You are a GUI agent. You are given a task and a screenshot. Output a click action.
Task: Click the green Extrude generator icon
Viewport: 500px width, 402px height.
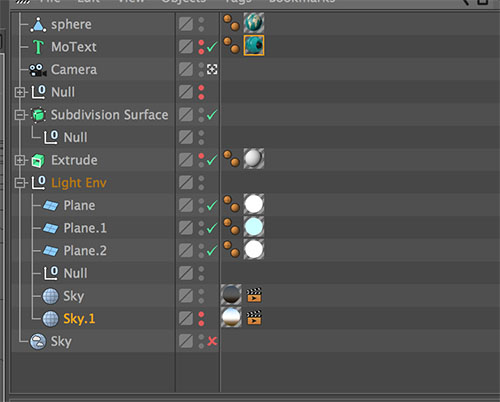pyautogui.click(x=38, y=160)
